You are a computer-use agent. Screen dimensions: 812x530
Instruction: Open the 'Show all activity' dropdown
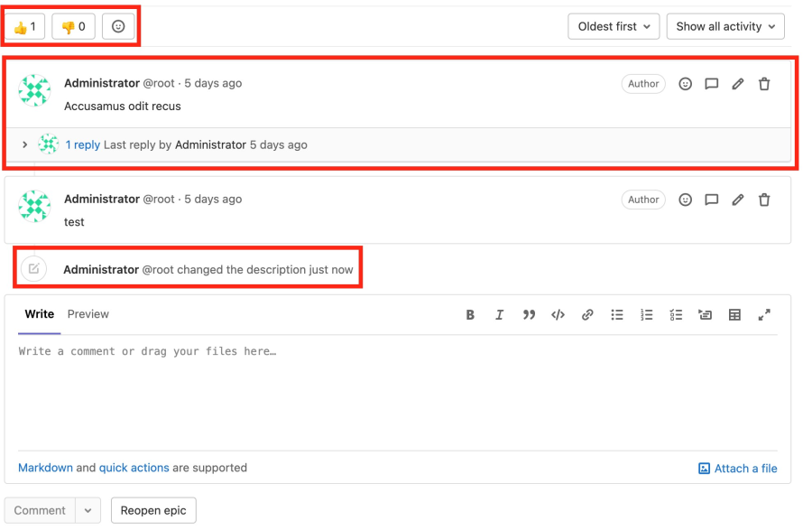[725, 27]
